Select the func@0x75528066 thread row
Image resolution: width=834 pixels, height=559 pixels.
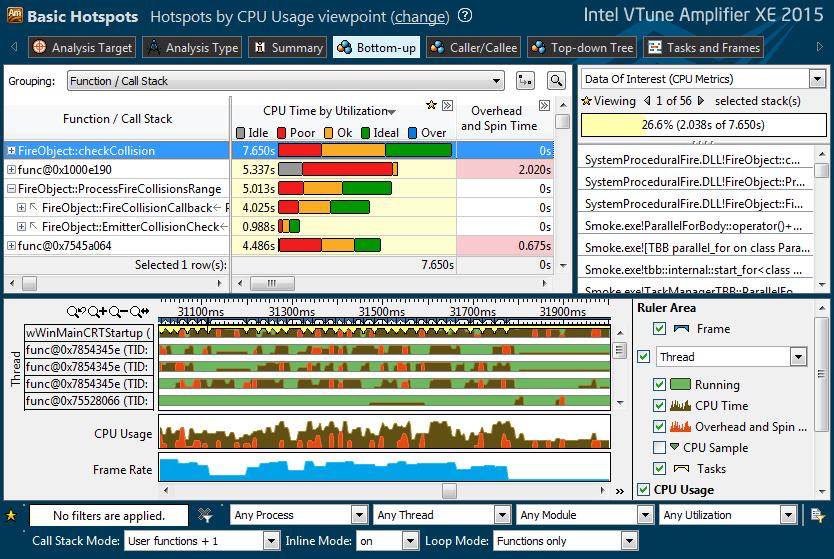(89, 401)
